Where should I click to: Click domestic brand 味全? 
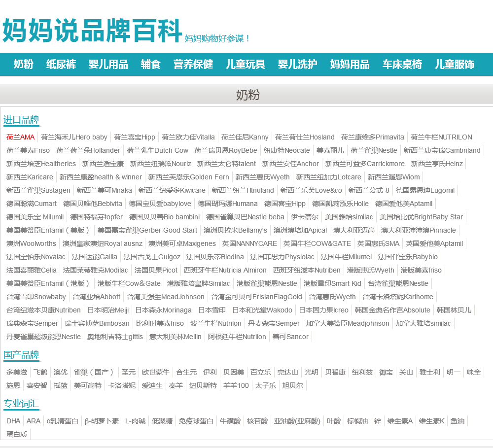[x=474, y=372]
